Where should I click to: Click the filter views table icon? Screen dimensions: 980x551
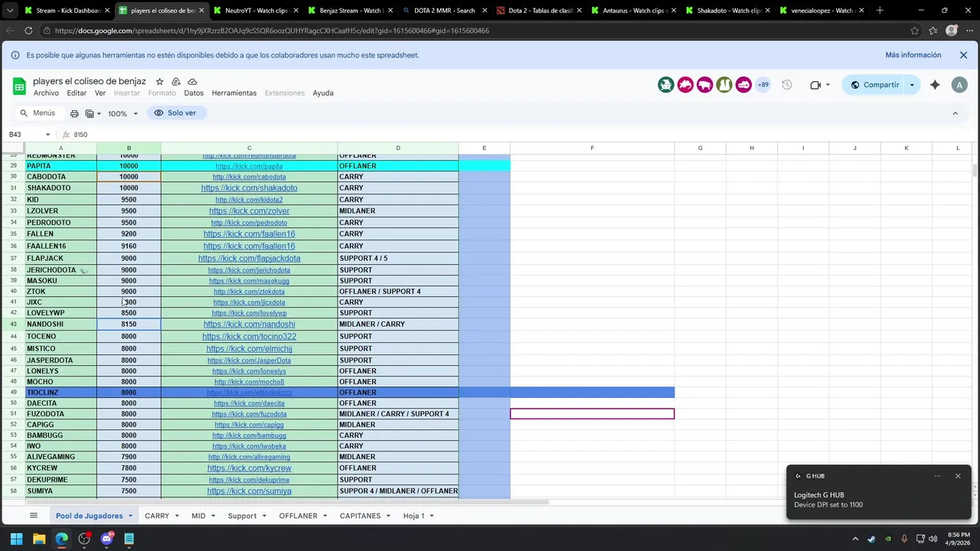click(x=90, y=113)
